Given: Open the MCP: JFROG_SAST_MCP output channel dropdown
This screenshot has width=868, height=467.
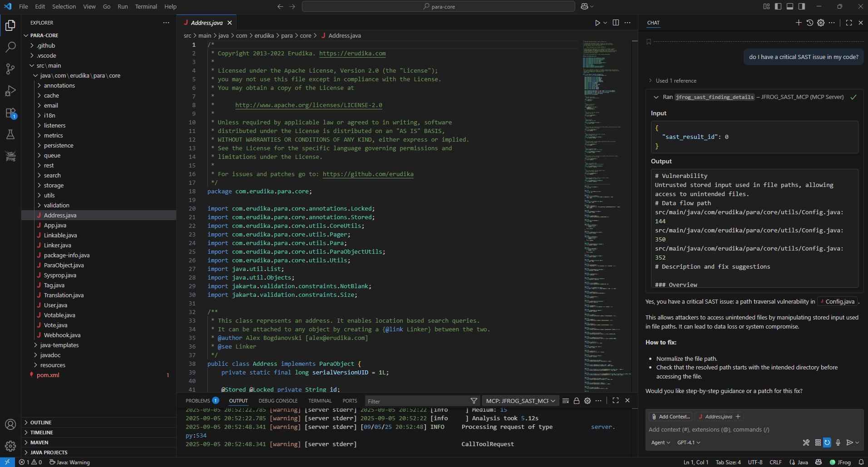Looking at the screenshot, I should click(x=520, y=401).
